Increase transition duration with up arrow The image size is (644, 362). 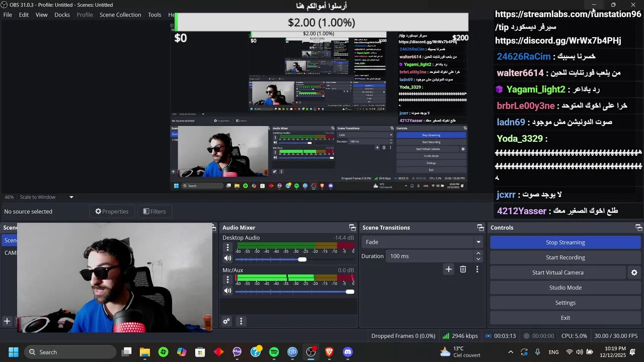point(478,253)
